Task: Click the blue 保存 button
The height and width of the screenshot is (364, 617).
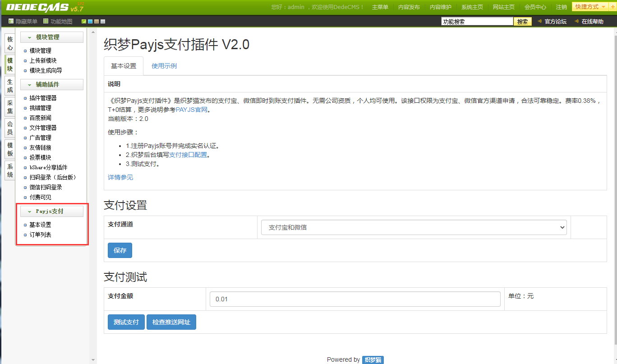Action: [x=120, y=250]
